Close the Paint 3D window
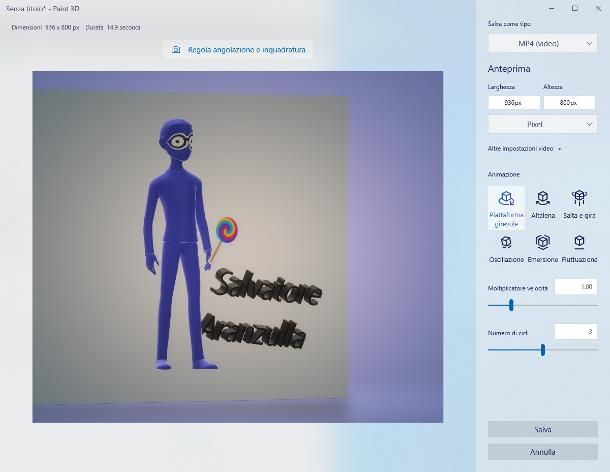The height and width of the screenshot is (472, 610). tap(598, 8)
